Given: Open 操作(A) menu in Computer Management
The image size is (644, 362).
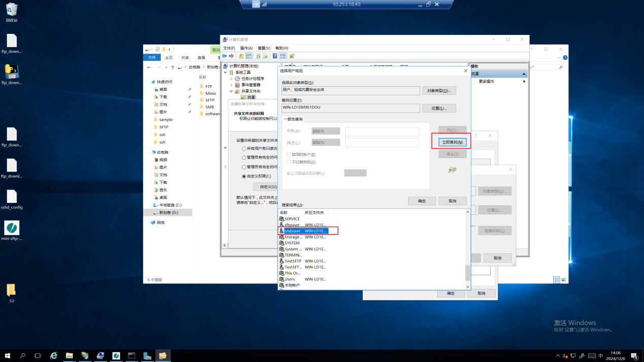Looking at the screenshot, I should click(x=247, y=48).
